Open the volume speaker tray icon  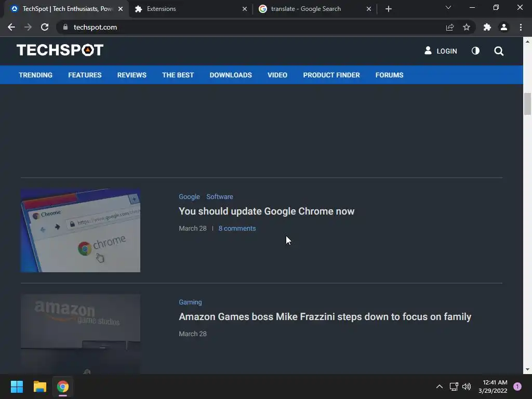[x=467, y=387]
